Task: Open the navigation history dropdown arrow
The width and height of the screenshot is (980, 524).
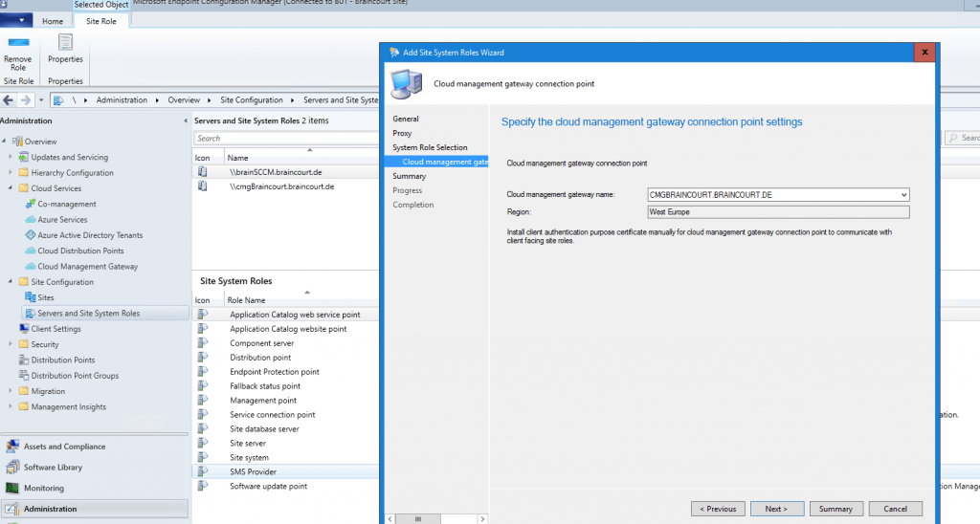Action: (41, 100)
